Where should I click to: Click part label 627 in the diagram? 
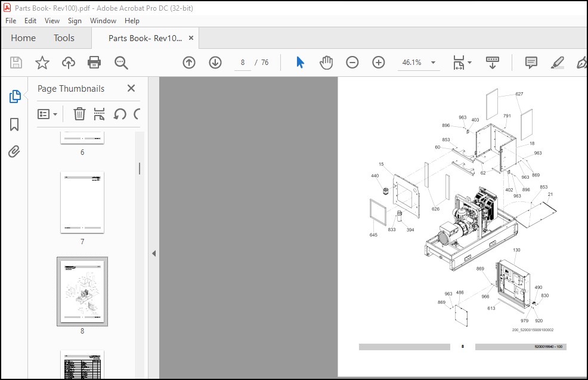coord(519,94)
